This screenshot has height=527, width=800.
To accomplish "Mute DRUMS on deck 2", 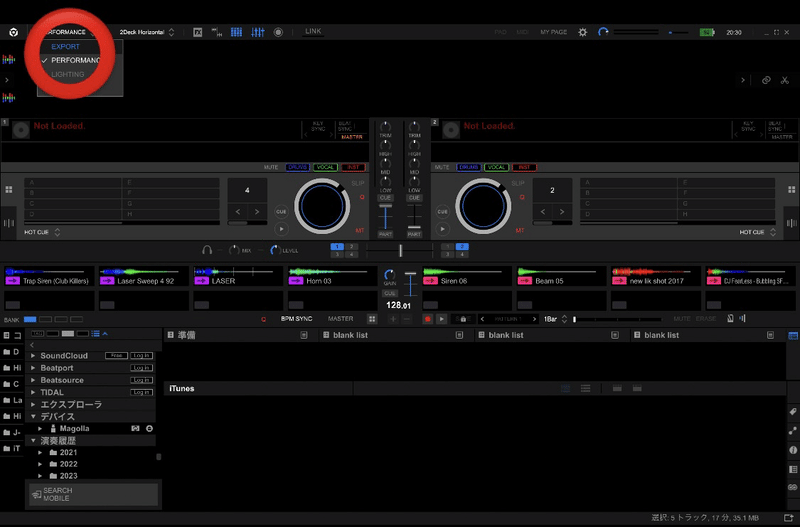I will (468, 167).
